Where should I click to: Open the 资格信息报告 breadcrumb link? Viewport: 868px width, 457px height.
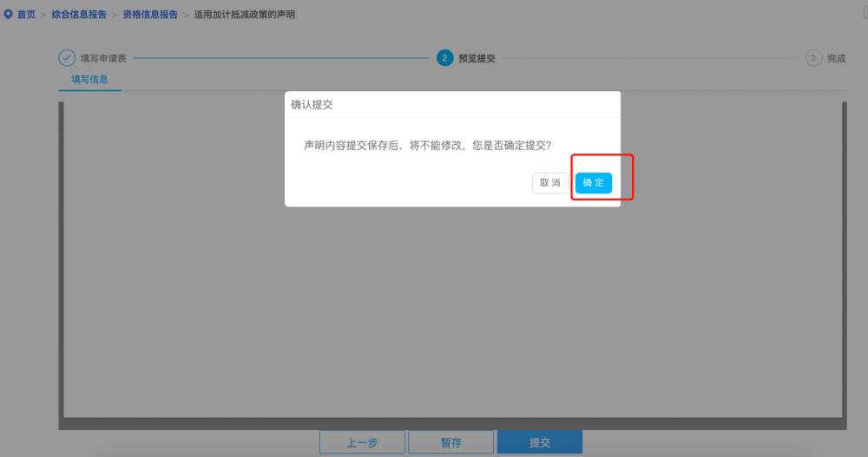pyautogui.click(x=150, y=15)
